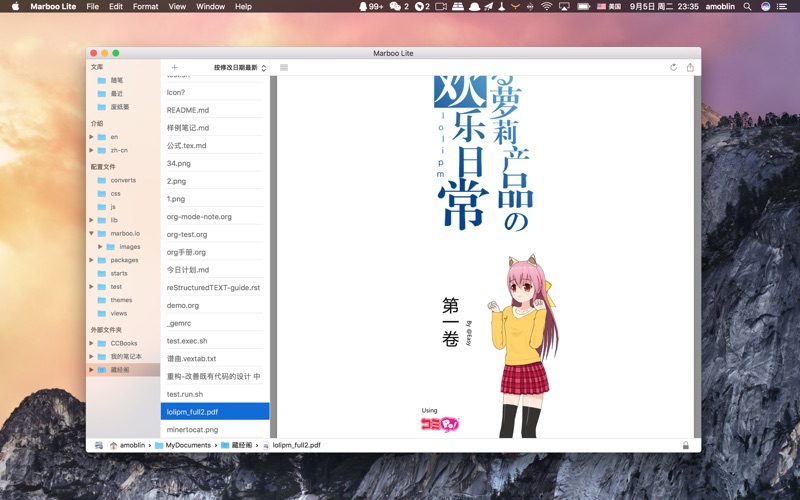This screenshot has width=800, height=500.
Task: Open the Marboo Lite application menu
Action: click(53, 6)
